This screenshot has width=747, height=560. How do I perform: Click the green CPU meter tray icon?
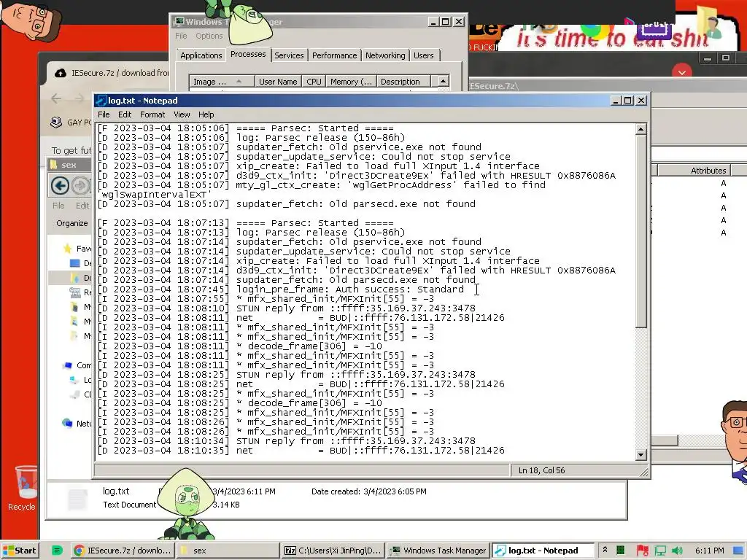click(x=620, y=551)
